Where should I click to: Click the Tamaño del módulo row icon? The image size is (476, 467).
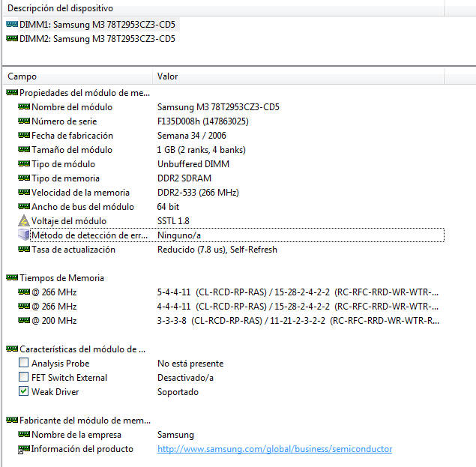(24, 149)
